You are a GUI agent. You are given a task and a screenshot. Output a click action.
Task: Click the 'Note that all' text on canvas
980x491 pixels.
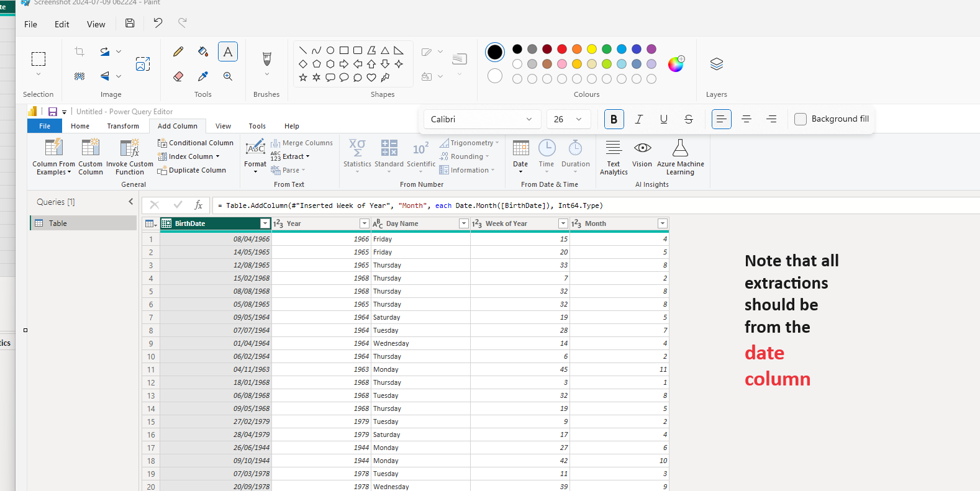pyautogui.click(x=792, y=261)
